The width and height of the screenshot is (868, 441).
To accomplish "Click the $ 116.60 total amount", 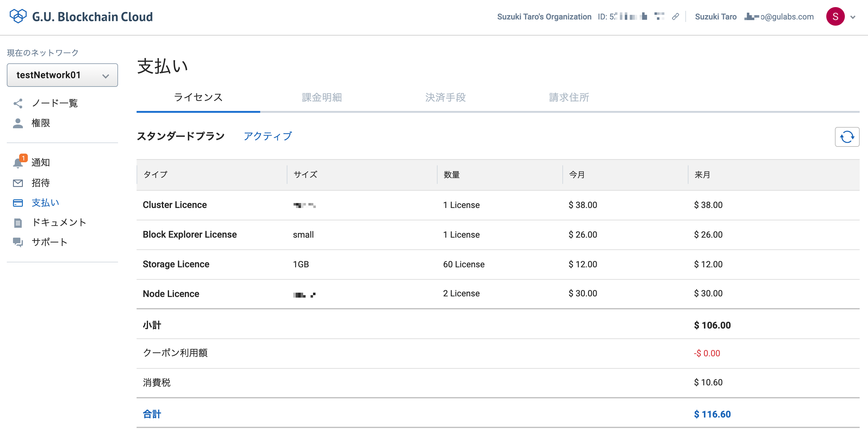I will pyautogui.click(x=712, y=414).
